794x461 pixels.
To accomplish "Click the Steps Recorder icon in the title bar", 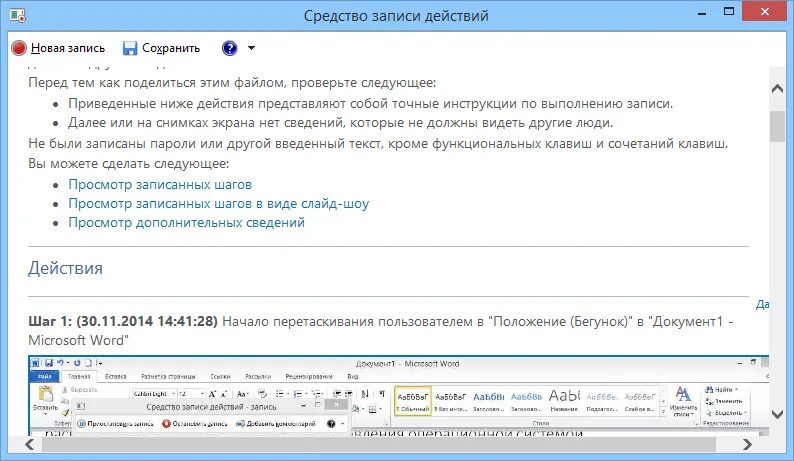I will 18,15.
